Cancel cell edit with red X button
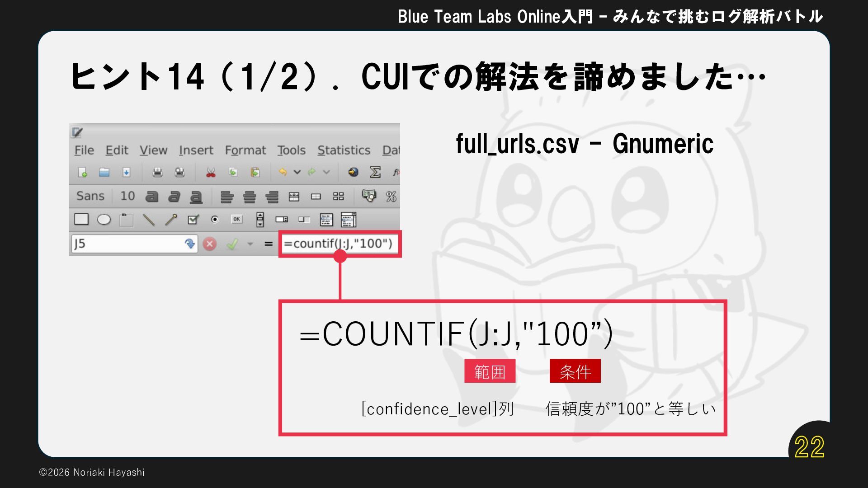The width and height of the screenshot is (868, 488). pyautogui.click(x=209, y=244)
